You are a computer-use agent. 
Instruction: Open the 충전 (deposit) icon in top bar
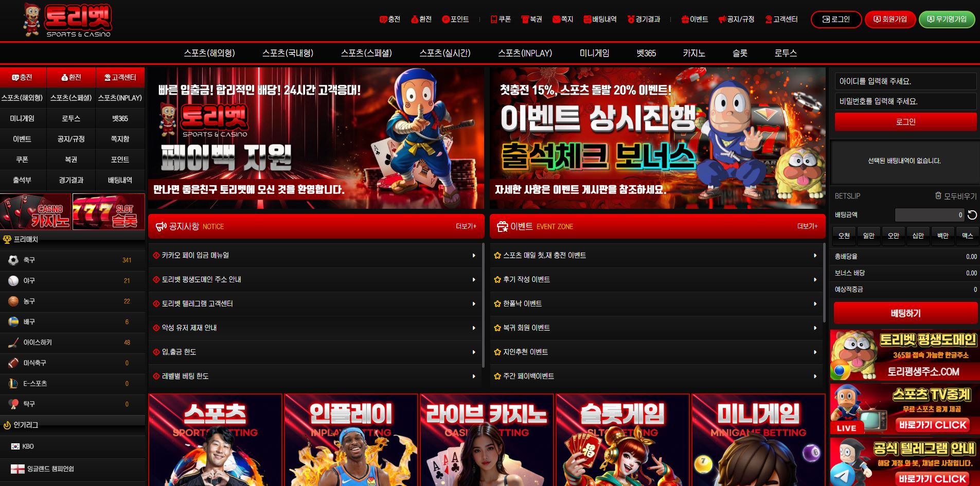[383, 19]
